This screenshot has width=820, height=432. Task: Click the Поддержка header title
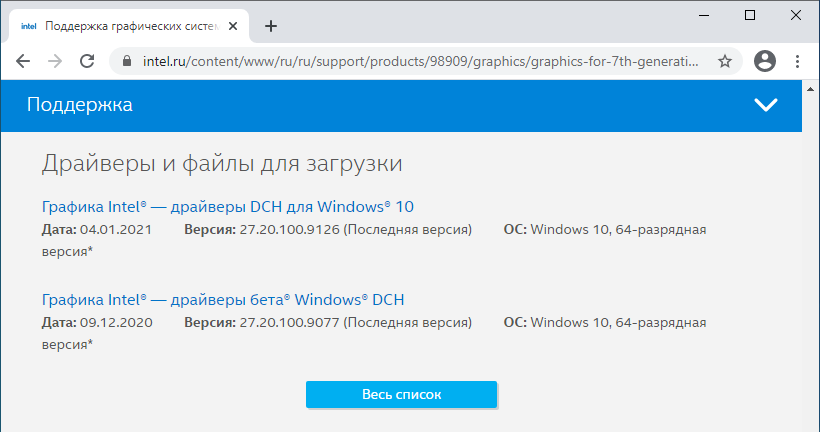click(80, 105)
